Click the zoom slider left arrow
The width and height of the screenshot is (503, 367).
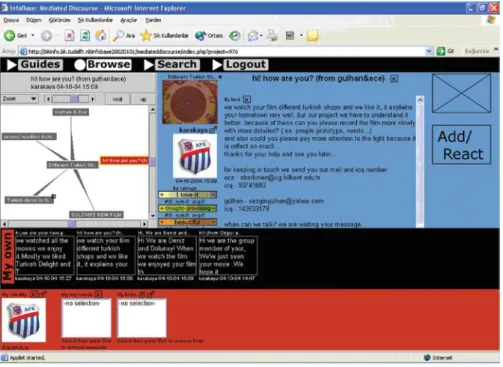pyautogui.click(x=49, y=99)
